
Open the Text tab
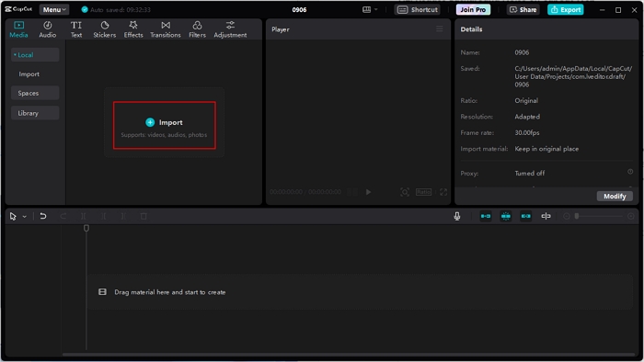point(76,29)
